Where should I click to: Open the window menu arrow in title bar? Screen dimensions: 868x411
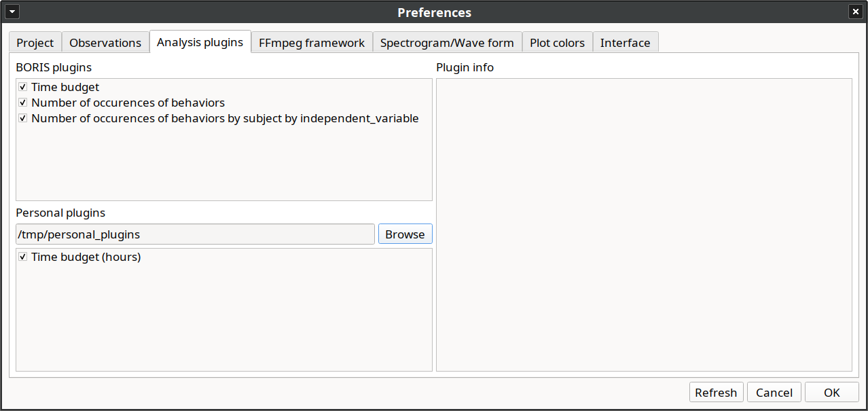point(13,12)
